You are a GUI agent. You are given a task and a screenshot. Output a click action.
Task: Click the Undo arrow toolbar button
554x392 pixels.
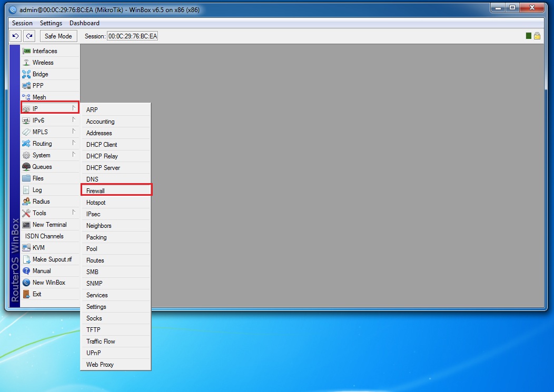(x=15, y=36)
